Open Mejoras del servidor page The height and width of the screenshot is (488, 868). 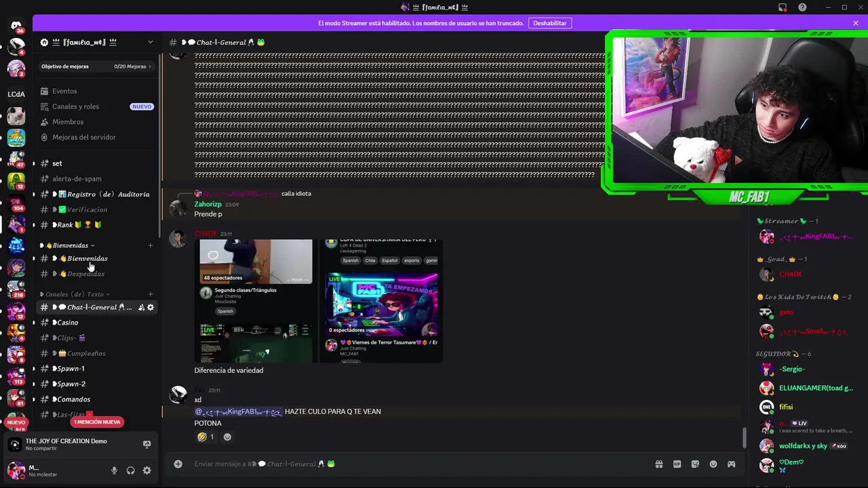96,137
